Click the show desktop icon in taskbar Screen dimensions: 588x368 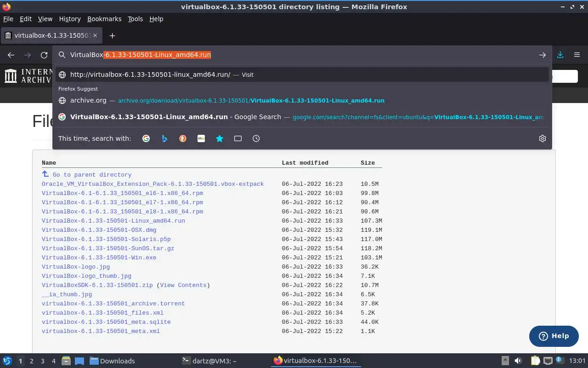click(x=79, y=361)
